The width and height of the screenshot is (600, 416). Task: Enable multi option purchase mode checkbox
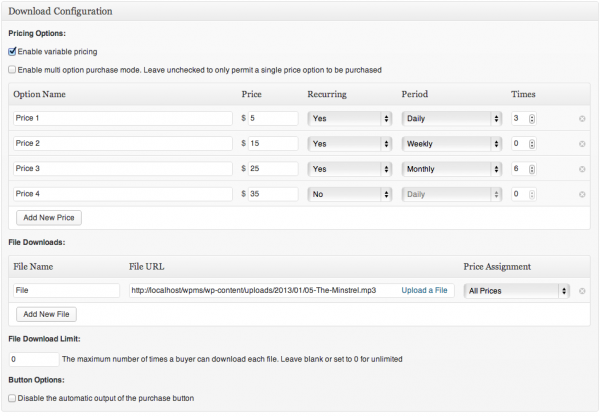[x=12, y=70]
